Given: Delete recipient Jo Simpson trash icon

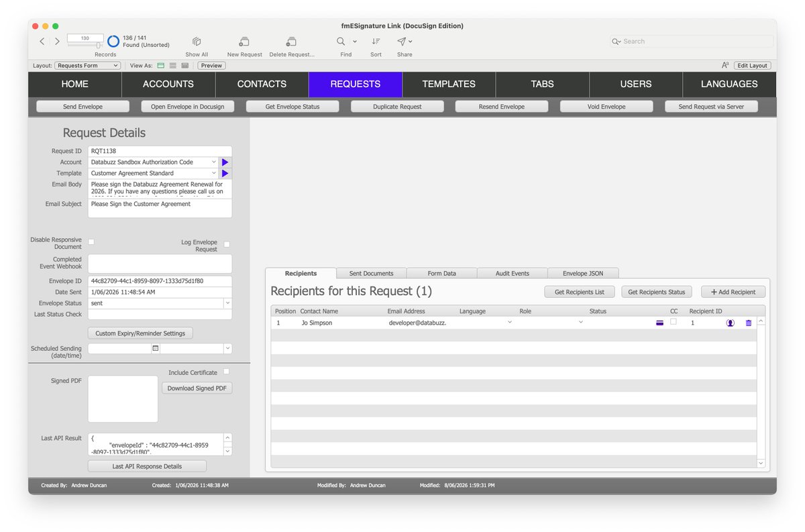Looking at the screenshot, I should [749, 323].
